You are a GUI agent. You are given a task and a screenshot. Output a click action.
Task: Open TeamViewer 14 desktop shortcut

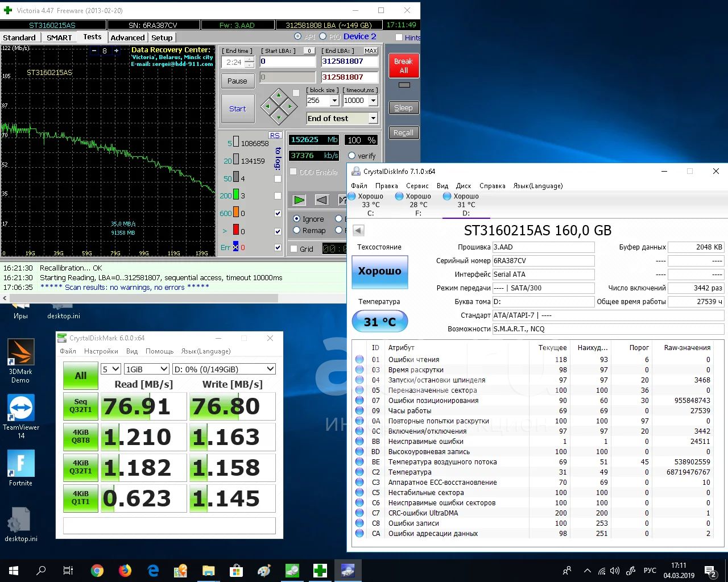point(20,417)
